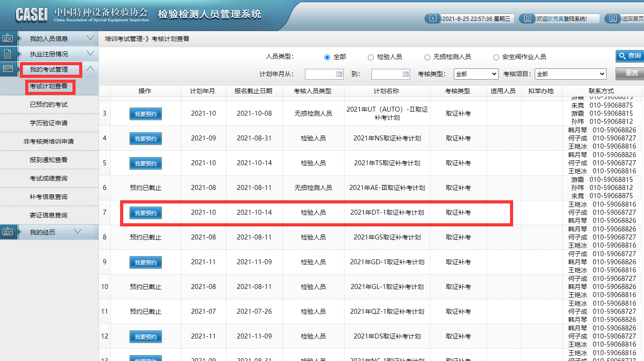This screenshot has width=644, height=361.
Task: Open calendar picker for the 到 end date
Action: (406, 74)
